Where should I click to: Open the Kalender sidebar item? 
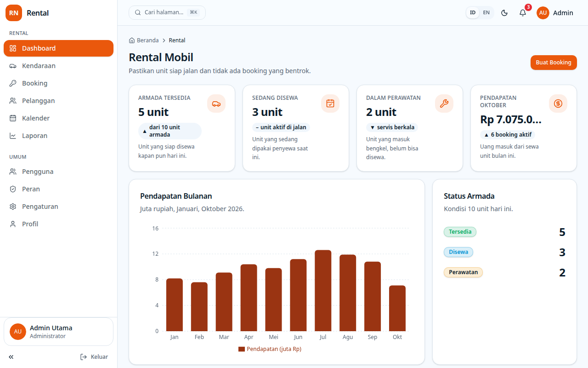tap(58, 118)
